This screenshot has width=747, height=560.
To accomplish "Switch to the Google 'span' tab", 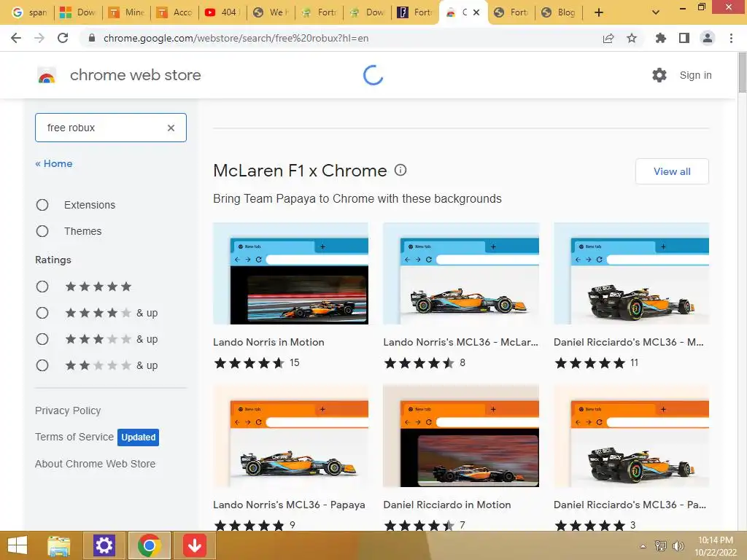I will click(x=28, y=12).
